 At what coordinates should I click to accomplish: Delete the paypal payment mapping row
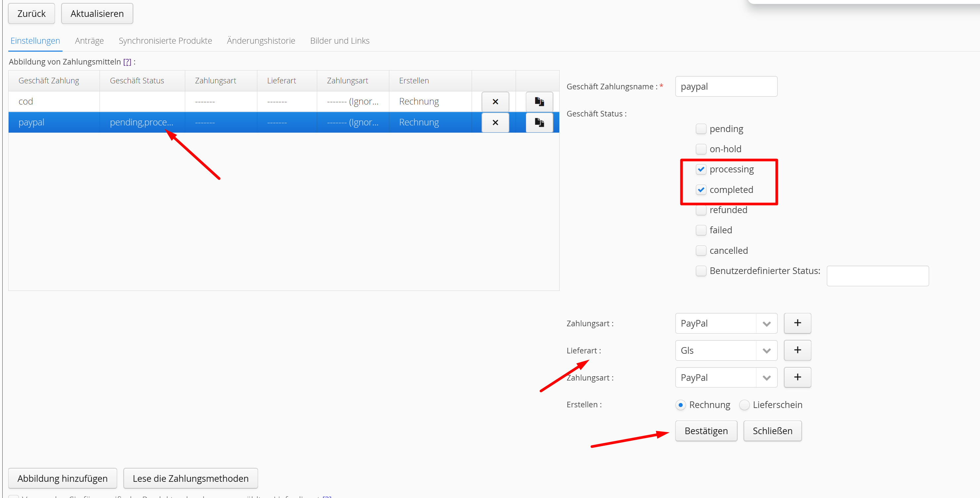pyautogui.click(x=495, y=122)
